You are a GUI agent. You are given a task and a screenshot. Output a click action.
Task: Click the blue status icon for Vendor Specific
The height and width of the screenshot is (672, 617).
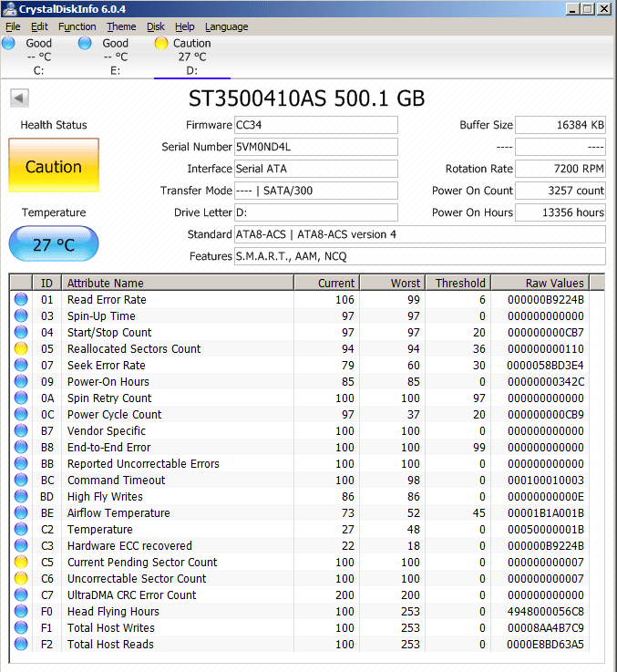21,430
